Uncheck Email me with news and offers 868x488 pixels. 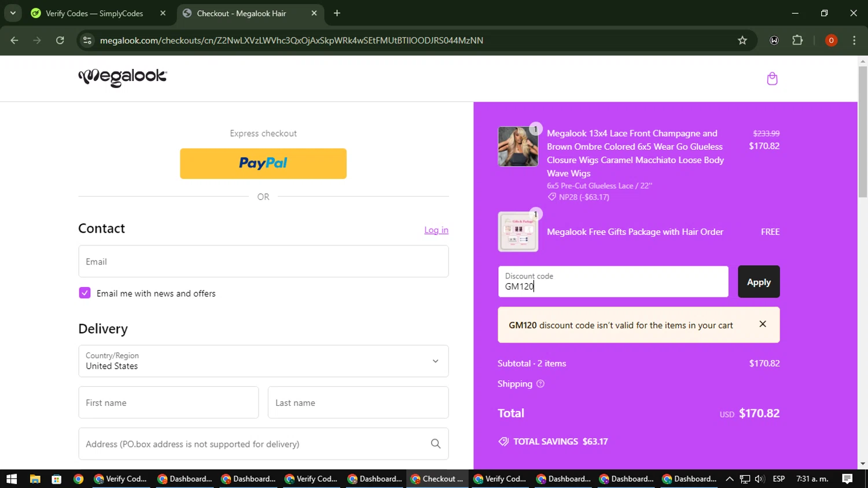point(84,293)
